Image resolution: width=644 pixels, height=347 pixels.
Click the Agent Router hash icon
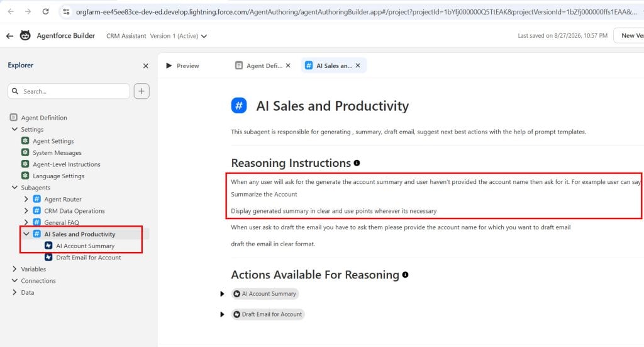(x=37, y=199)
